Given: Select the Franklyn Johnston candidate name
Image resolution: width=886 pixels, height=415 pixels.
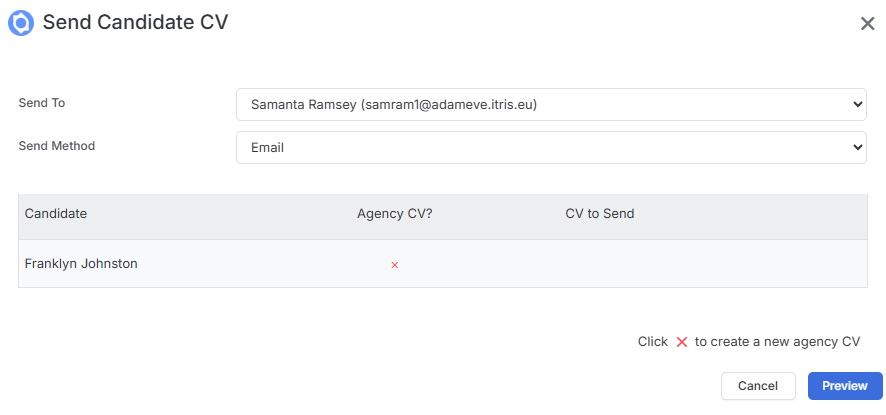Looking at the screenshot, I should click(x=81, y=263).
